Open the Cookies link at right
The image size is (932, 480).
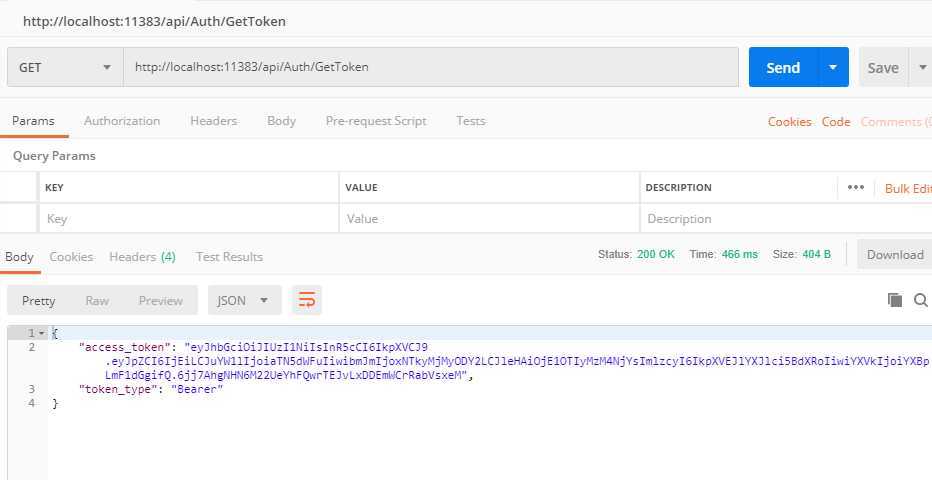789,121
